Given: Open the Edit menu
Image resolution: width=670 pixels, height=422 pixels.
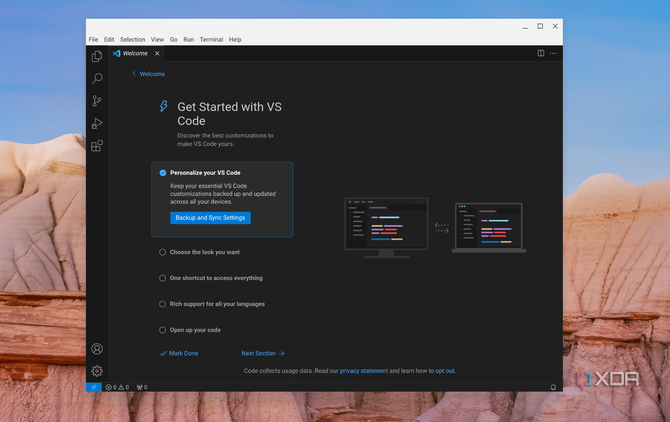Looking at the screenshot, I should coord(109,39).
